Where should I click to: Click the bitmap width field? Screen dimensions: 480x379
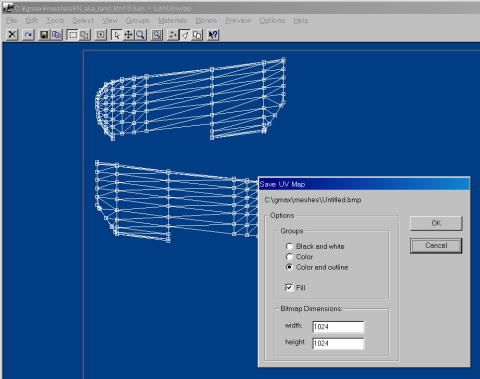(338, 327)
